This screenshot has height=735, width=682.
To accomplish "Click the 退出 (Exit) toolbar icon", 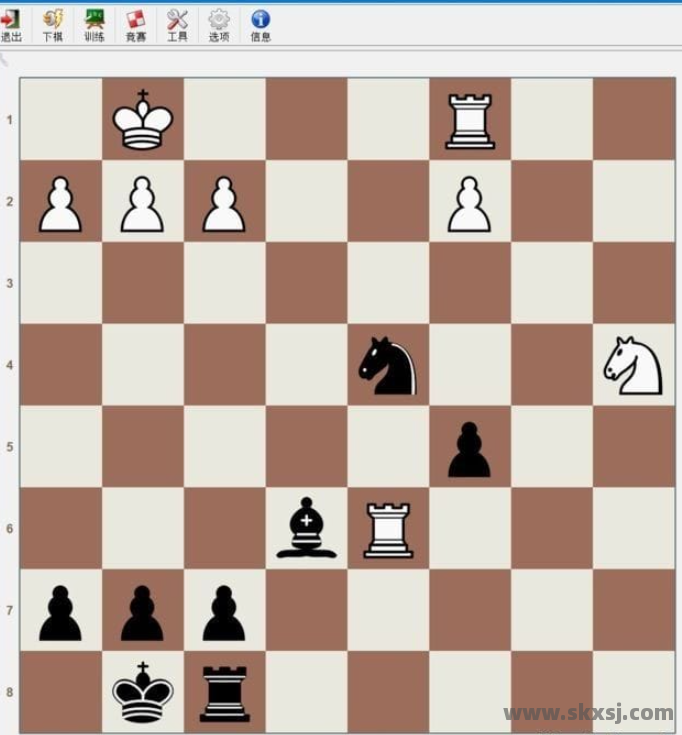I will tap(12, 24).
